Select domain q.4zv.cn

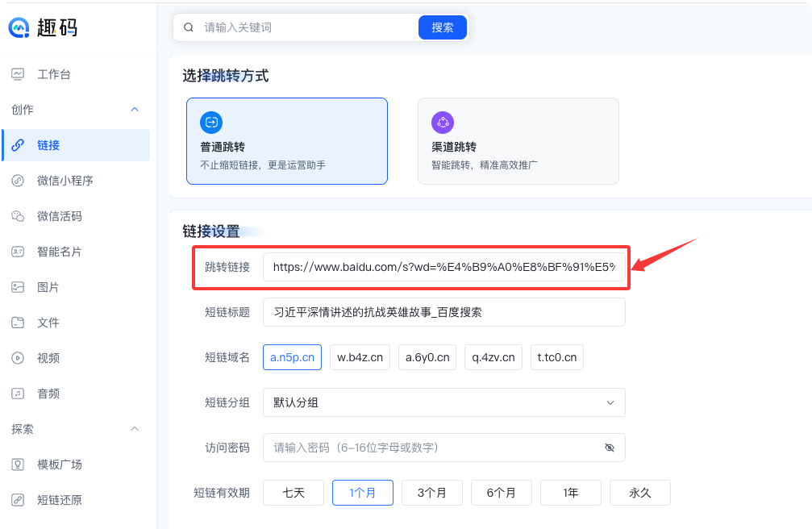click(x=493, y=357)
